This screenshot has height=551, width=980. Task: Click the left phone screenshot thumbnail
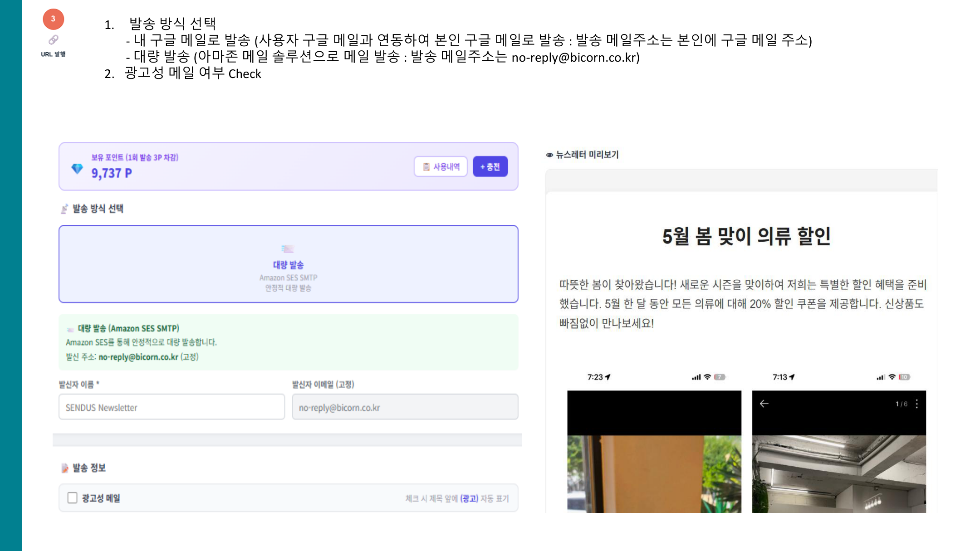tap(654, 451)
